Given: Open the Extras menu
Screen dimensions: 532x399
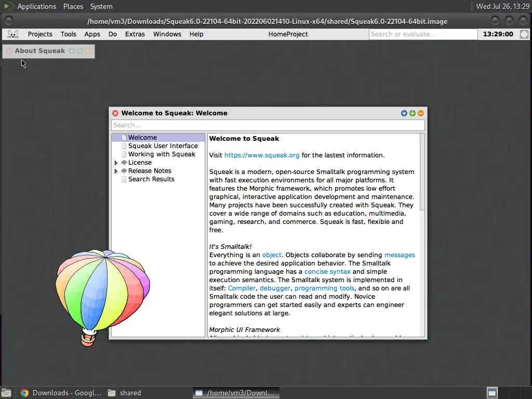Looking at the screenshot, I should [x=135, y=34].
